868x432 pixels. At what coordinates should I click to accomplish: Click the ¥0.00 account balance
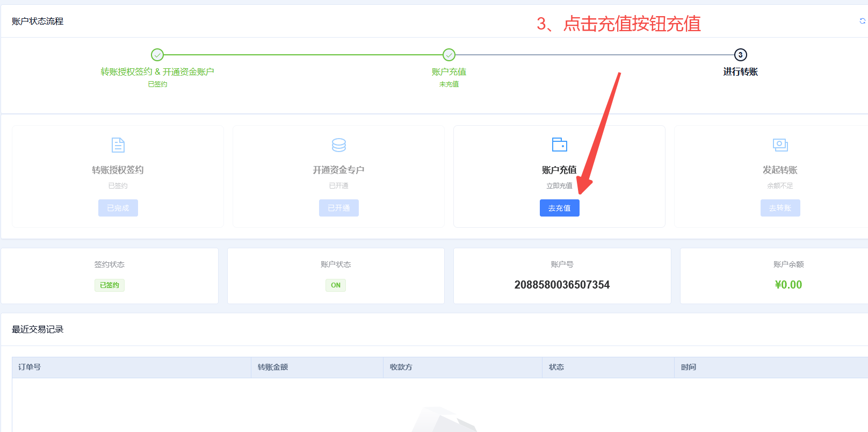tap(788, 285)
